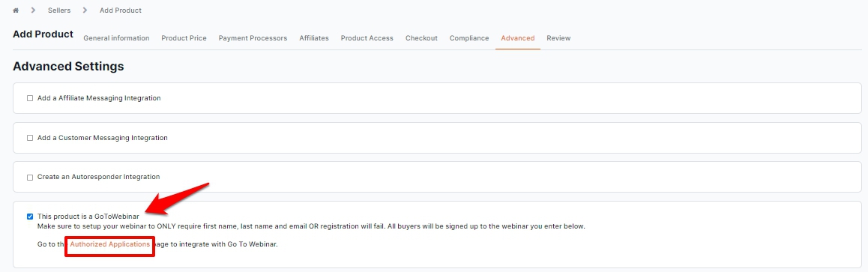Tick Add a Customer Messaging Integration checkbox

pos(30,138)
